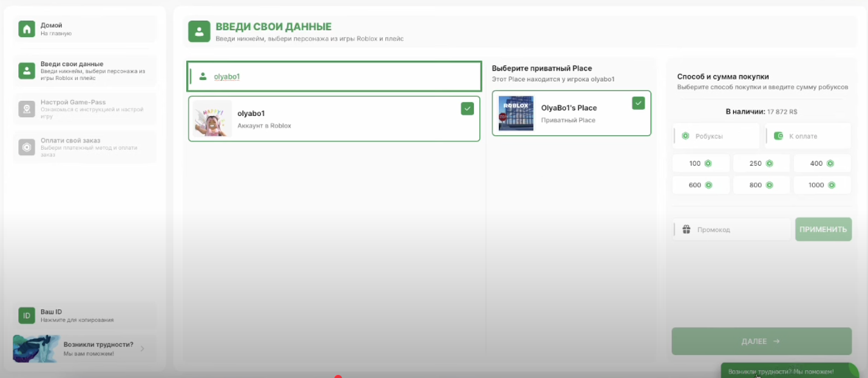Focus the 'К оплате' amount input
The width and height of the screenshot is (868, 378).
(x=808, y=136)
